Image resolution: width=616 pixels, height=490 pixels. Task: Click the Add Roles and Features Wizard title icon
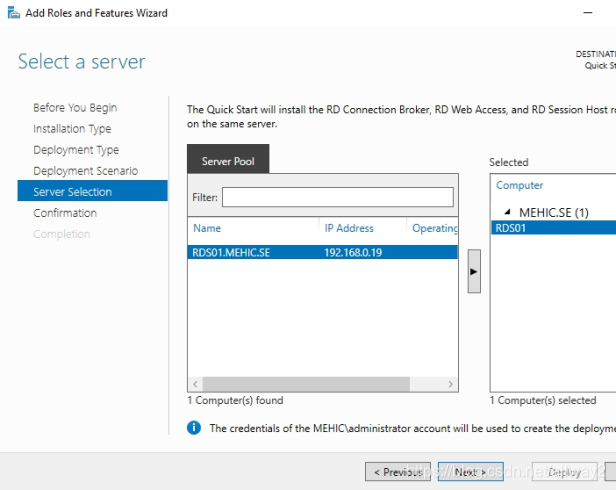pyautogui.click(x=12, y=13)
